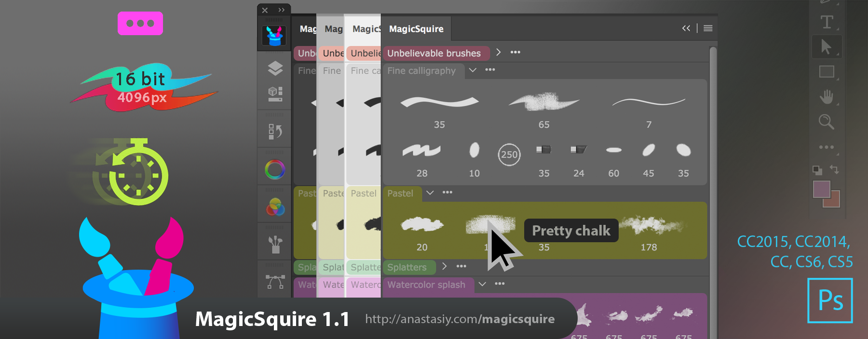
Task: Click the Splatters group label
Action: coord(407,267)
